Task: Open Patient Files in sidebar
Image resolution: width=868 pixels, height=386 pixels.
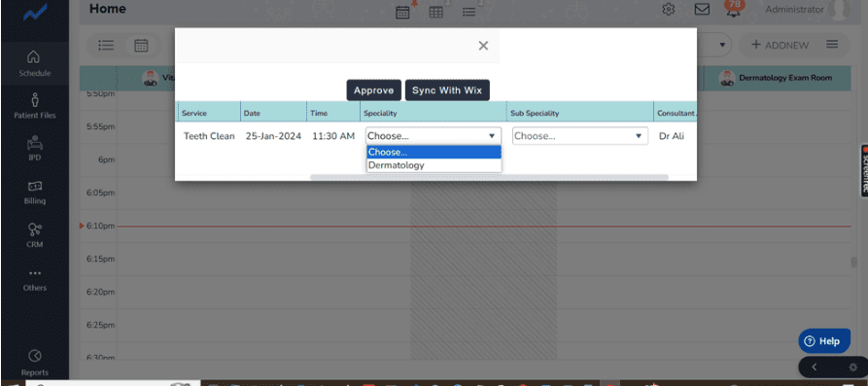Action: coord(34,106)
